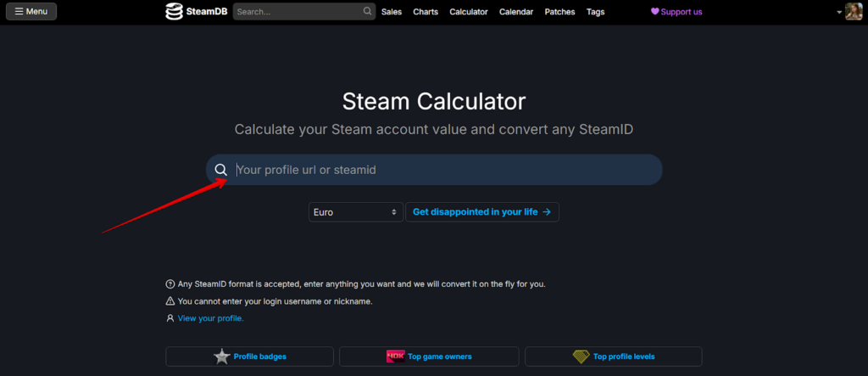Open Top profile levels
868x376 pixels.
click(x=614, y=356)
